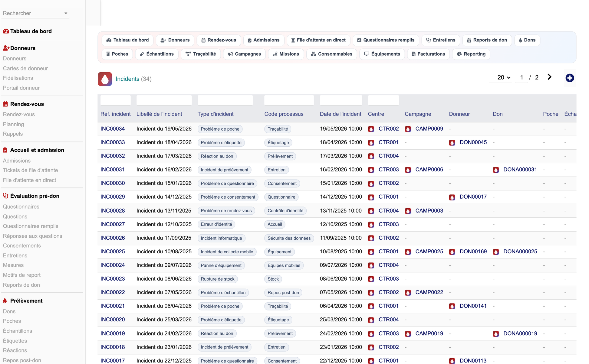Open incident INC00029
589x364 pixels.
113,197
